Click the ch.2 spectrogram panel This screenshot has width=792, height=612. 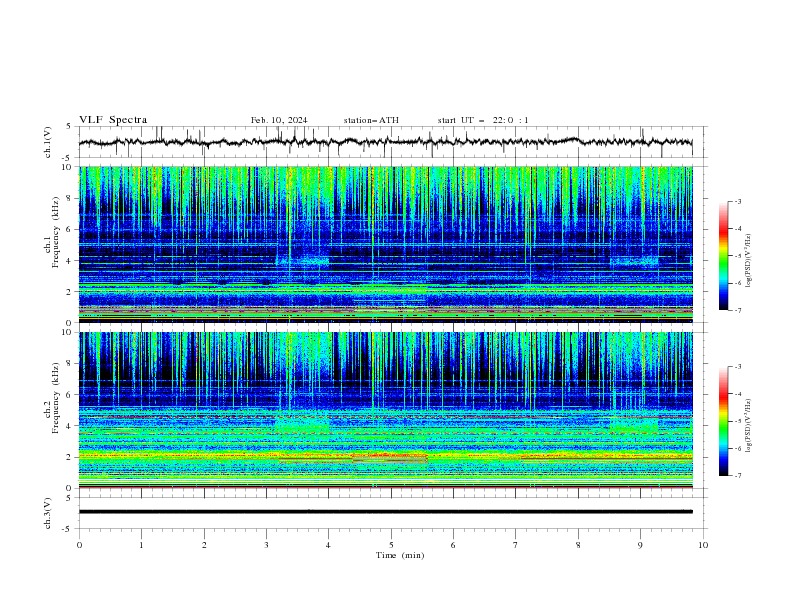coord(385,410)
